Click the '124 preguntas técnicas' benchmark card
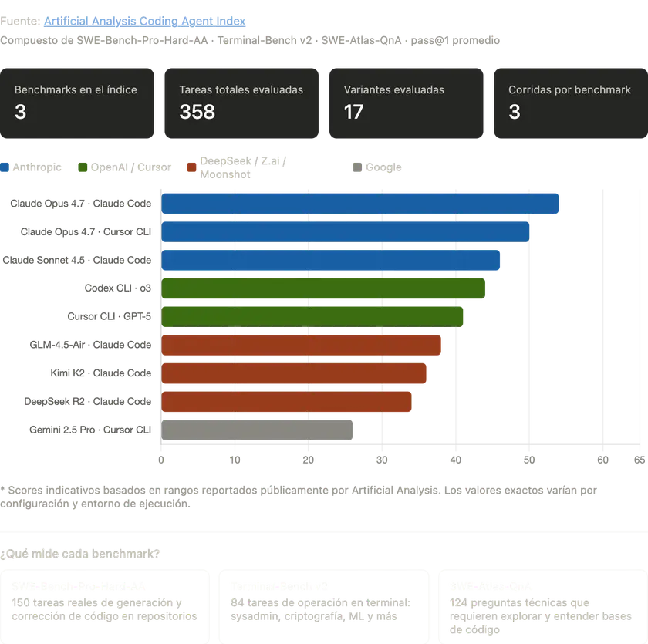The height and width of the screenshot is (644, 648). (x=543, y=606)
